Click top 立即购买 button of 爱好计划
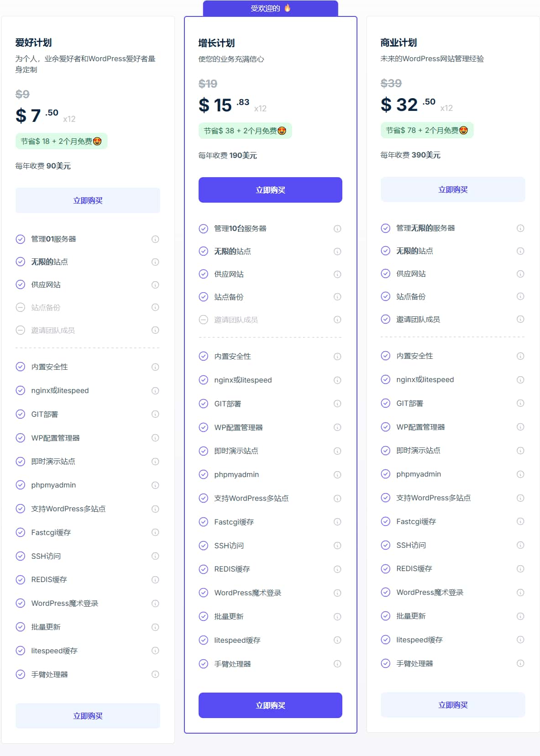Viewport: 540px width, 756px height. pos(87,200)
